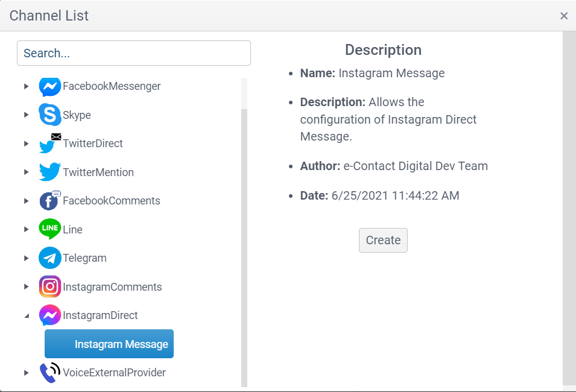Image resolution: width=576 pixels, height=392 pixels.
Task: Select the Instagram Message item
Action: 109,344
